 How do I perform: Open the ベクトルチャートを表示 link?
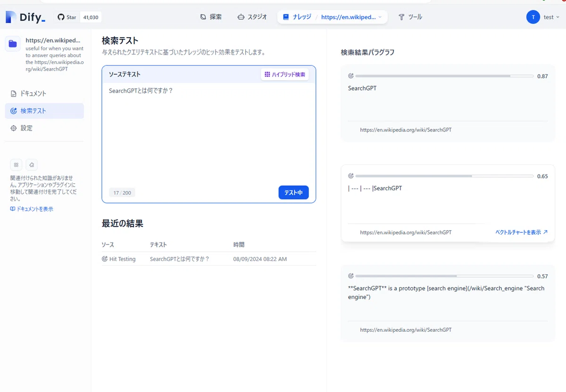click(522, 232)
